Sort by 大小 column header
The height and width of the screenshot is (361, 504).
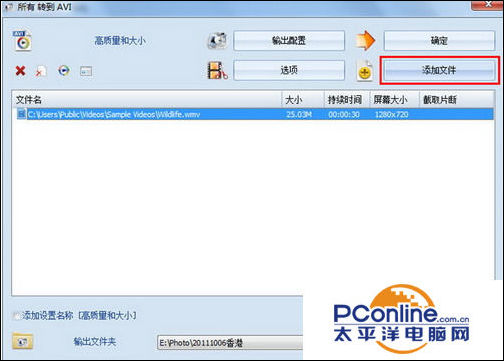coord(303,99)
